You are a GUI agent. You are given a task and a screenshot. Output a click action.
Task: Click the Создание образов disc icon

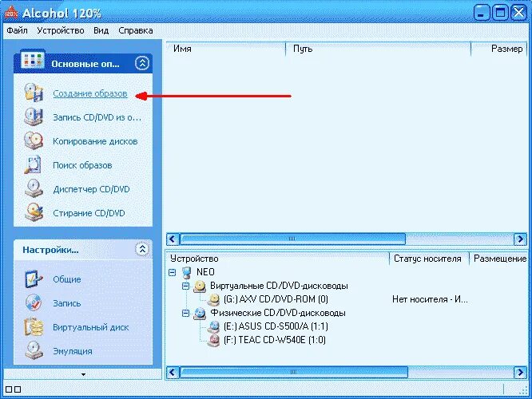[34, 93]
